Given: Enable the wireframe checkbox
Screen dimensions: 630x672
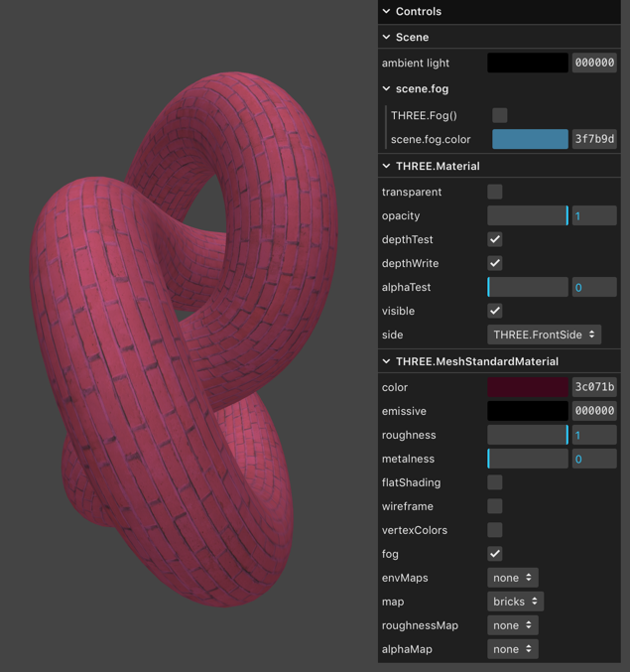Looking at the screenshot, I should pyautogui.click(x=495, y=506).
